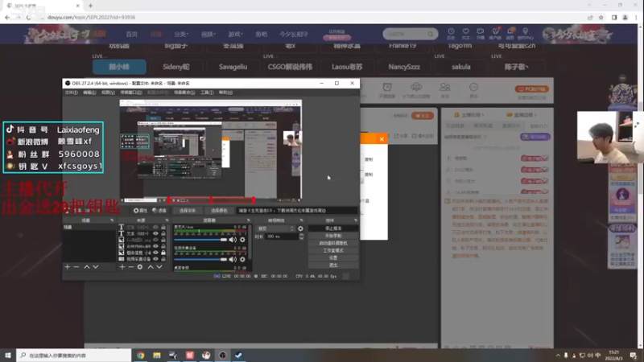
Task: Add a new source with Sources plus icon
Action: coord(122,267)
